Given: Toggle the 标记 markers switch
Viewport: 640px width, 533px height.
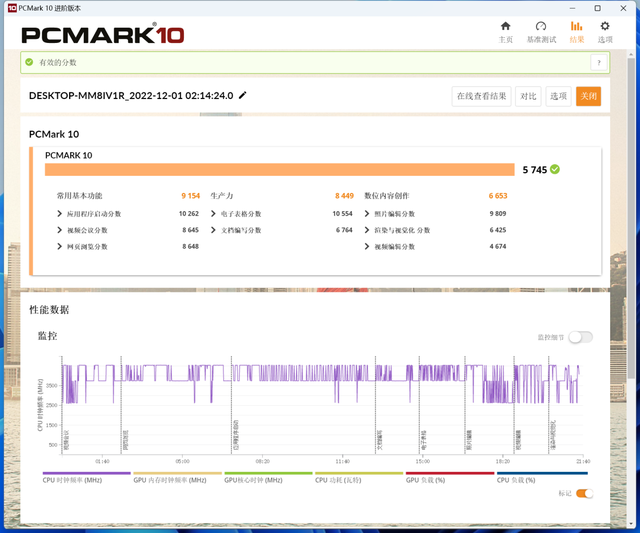Looking at the screenshot, I should 584,493.
